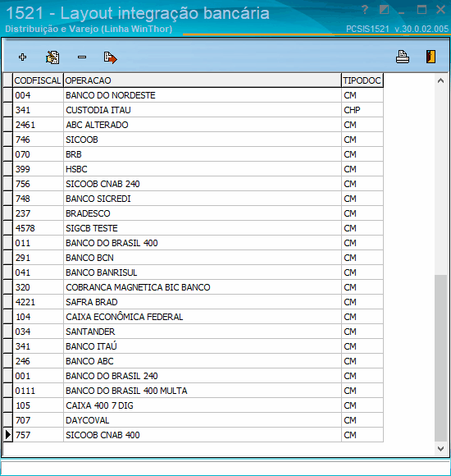This screenshot has width=451, height=476.
Task: Click code 4578 cell
Action: (x=38, y=228)
